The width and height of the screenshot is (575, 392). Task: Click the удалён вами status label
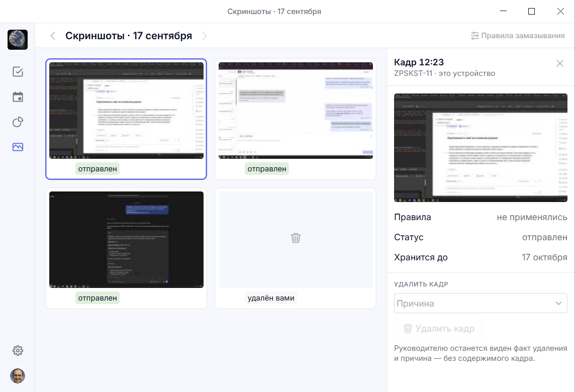[270, 298]
